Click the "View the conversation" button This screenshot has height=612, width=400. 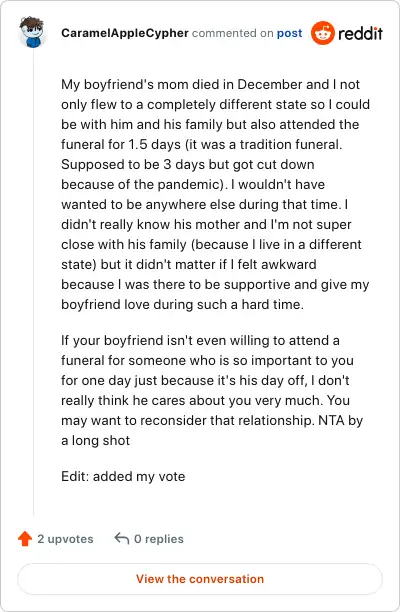tap(200, 579)
